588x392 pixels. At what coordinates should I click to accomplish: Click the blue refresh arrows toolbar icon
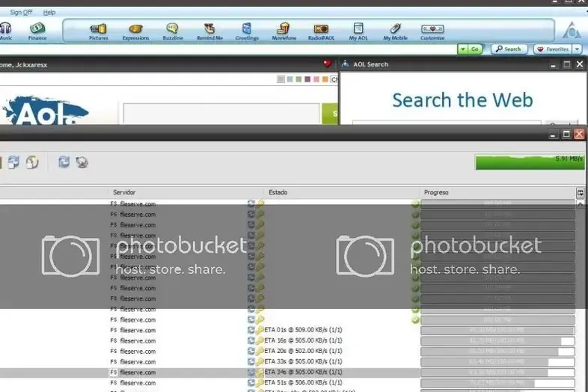click(64, 162)
